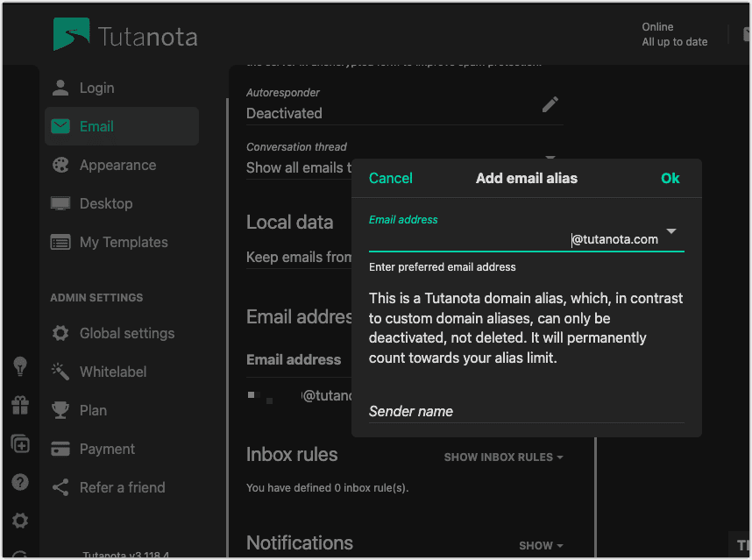Click the Refer a friend share icon
The width and height of the screenshot is (752, 560).
pos(60,487)
